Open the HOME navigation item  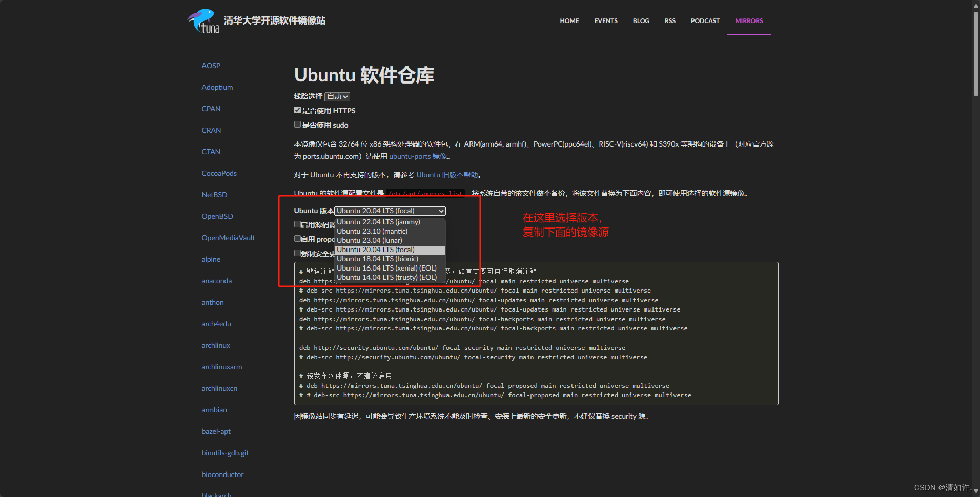[x=569, y=21]
